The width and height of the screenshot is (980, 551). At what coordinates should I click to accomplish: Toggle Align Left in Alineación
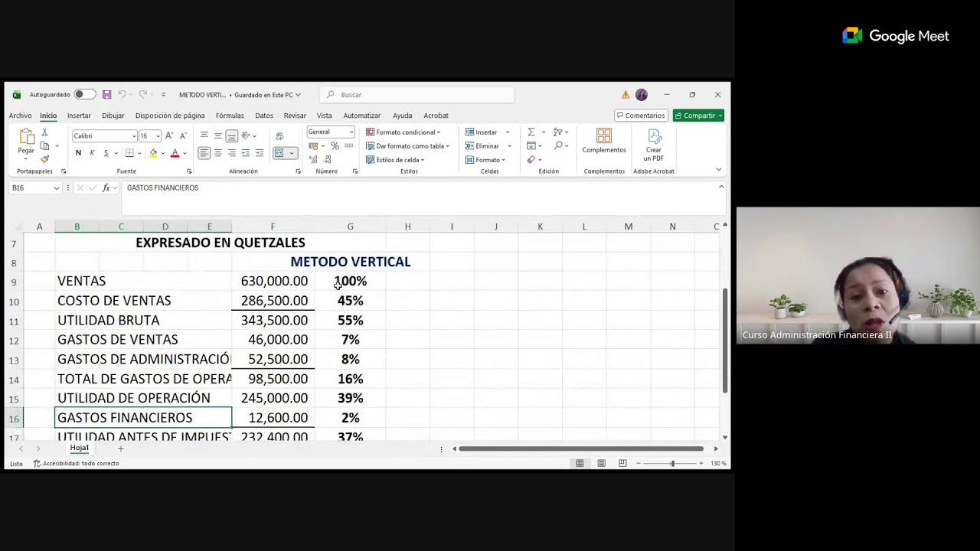[x=204, y=153]
